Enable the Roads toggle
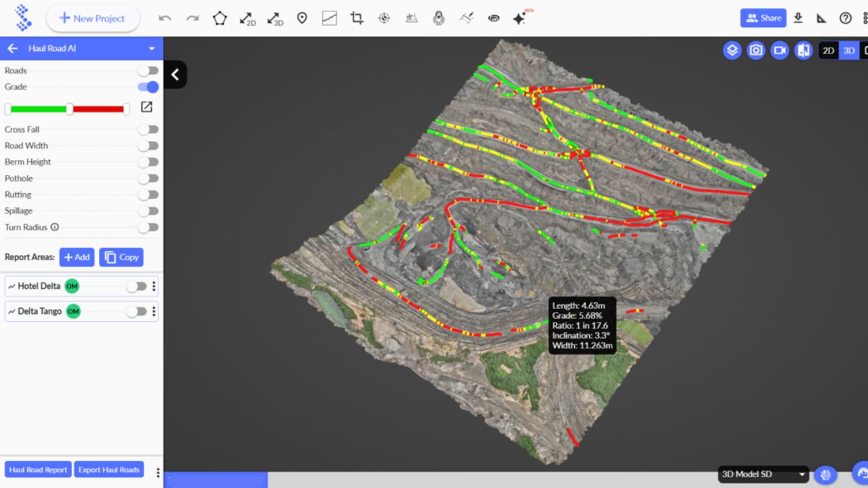Viewport: 868px width, 488px height. (148, 70)
